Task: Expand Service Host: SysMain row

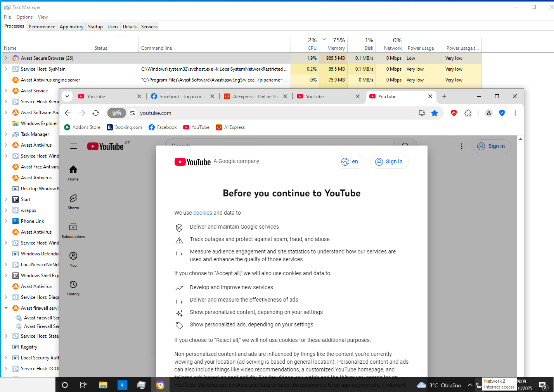Action: (x=6, y=69)
